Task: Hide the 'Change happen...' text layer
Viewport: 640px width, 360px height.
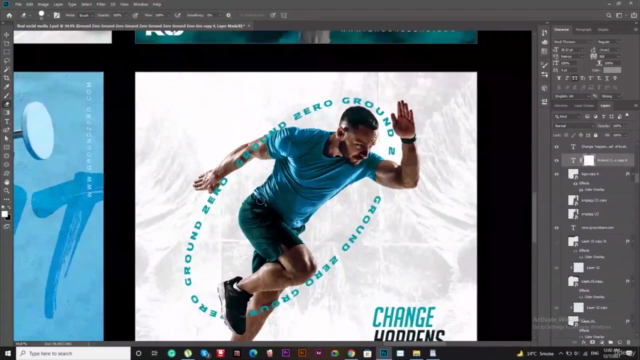Action: click(556, 147)
